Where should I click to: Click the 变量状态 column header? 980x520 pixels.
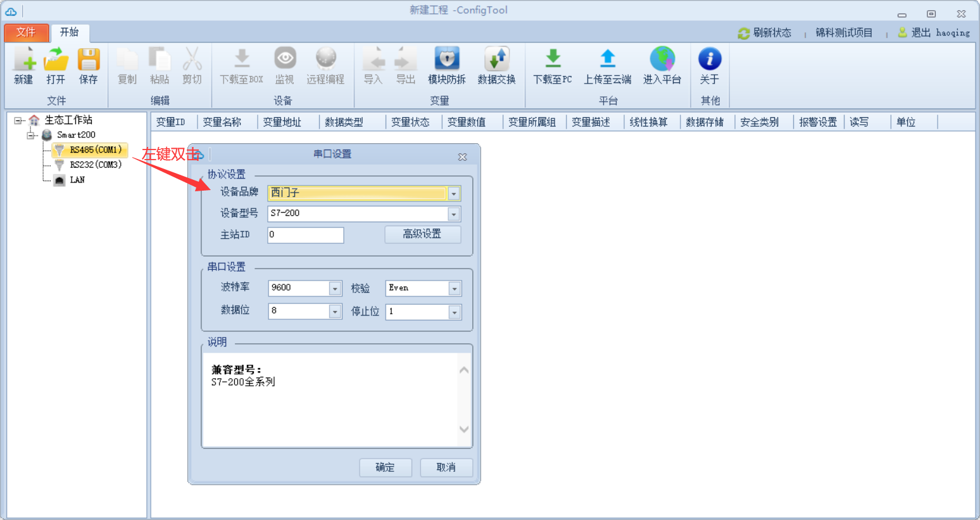(410, 122)
